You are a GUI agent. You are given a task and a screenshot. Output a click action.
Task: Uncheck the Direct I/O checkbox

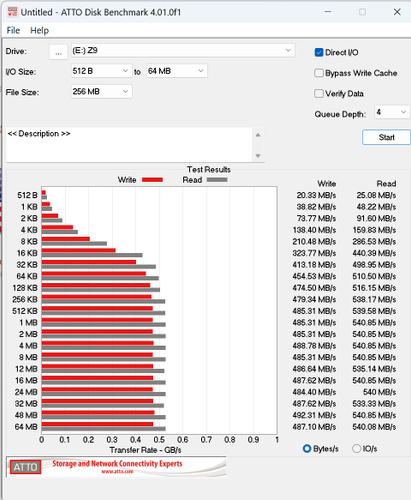(319, 52)
